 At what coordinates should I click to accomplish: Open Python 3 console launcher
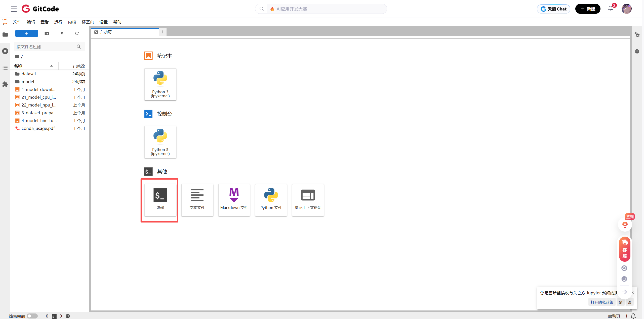(160, 142)
